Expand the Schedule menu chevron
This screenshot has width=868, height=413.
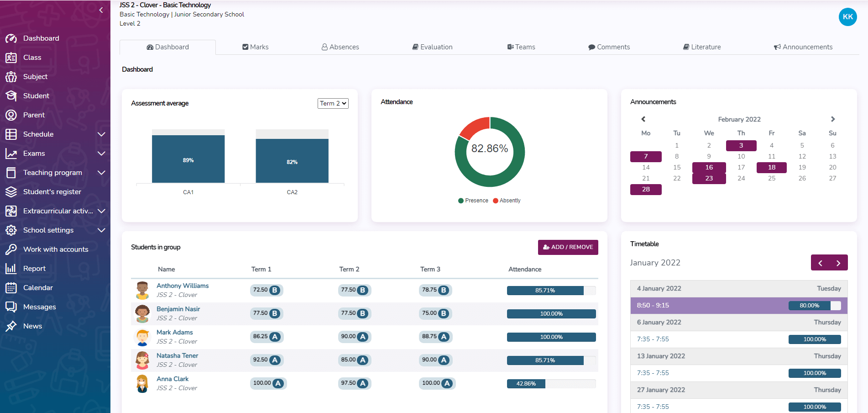(101, 134)
